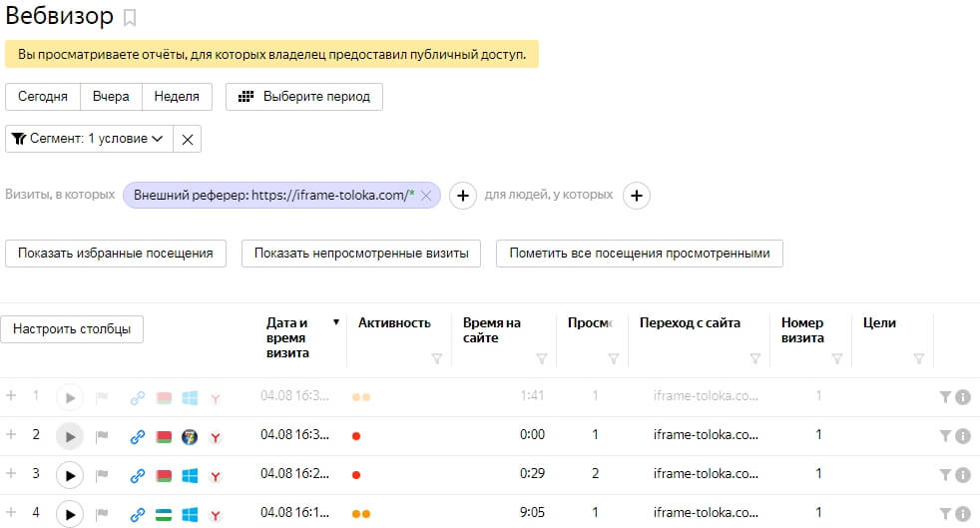
Task: Play the recording of visit 3
Action: coord(70,475)
